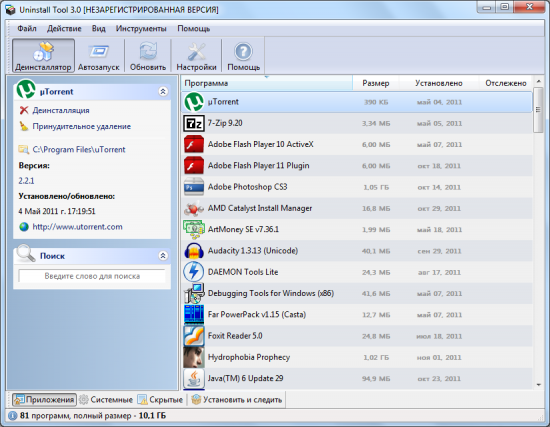Screen dimensions: 550x427
Task: Click Установить и следить button
Action: pos(237,400)
